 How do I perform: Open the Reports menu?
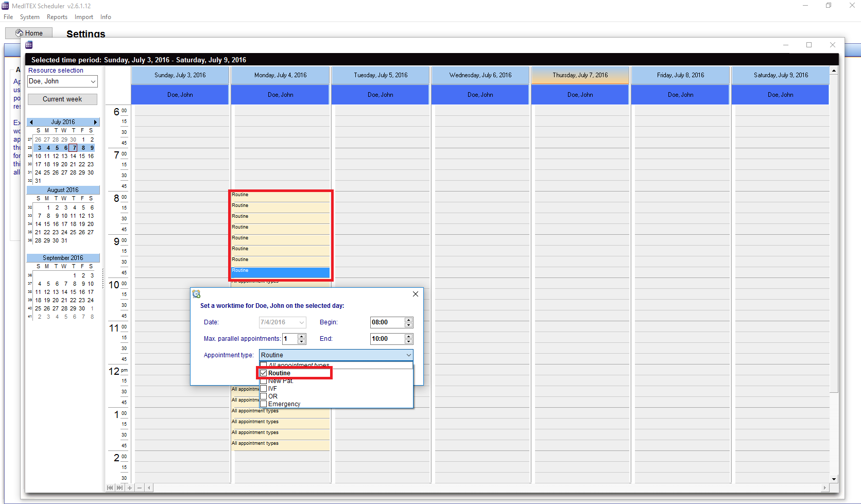[x=57, y=17]
